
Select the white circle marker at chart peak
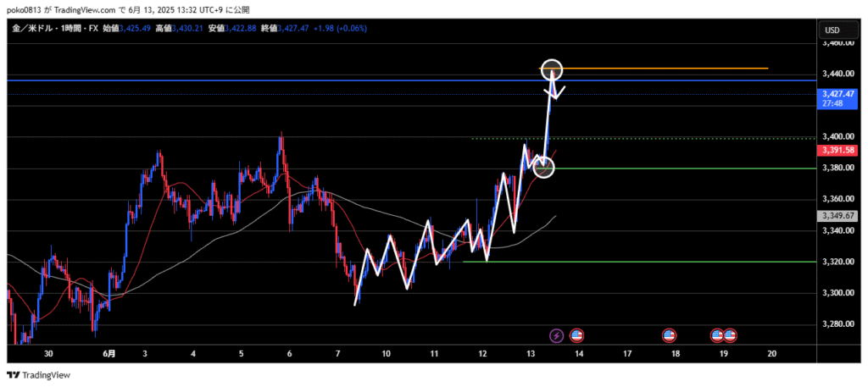[552, 69]
